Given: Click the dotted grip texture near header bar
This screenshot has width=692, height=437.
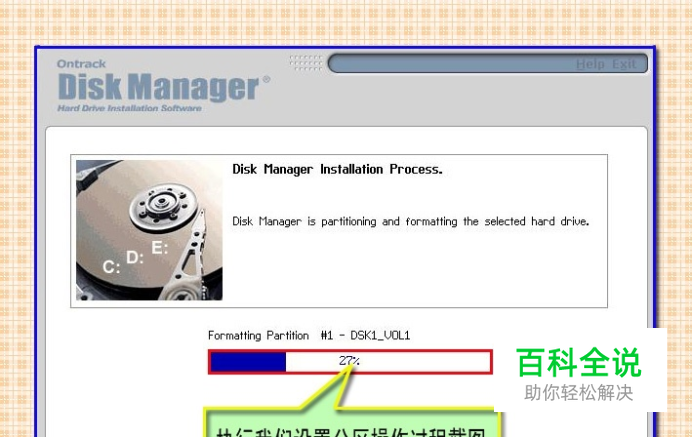Looking at the screenshot, I should coord(306,63).
